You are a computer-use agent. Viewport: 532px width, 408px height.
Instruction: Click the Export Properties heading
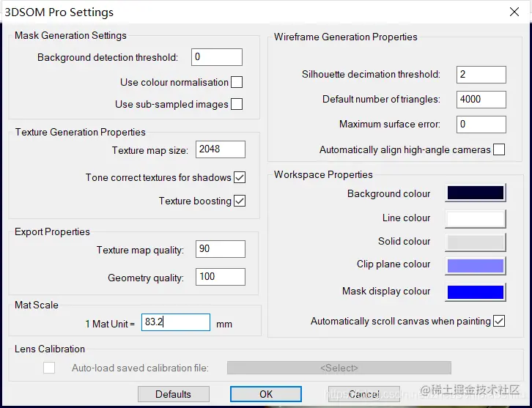coord(52,231)
